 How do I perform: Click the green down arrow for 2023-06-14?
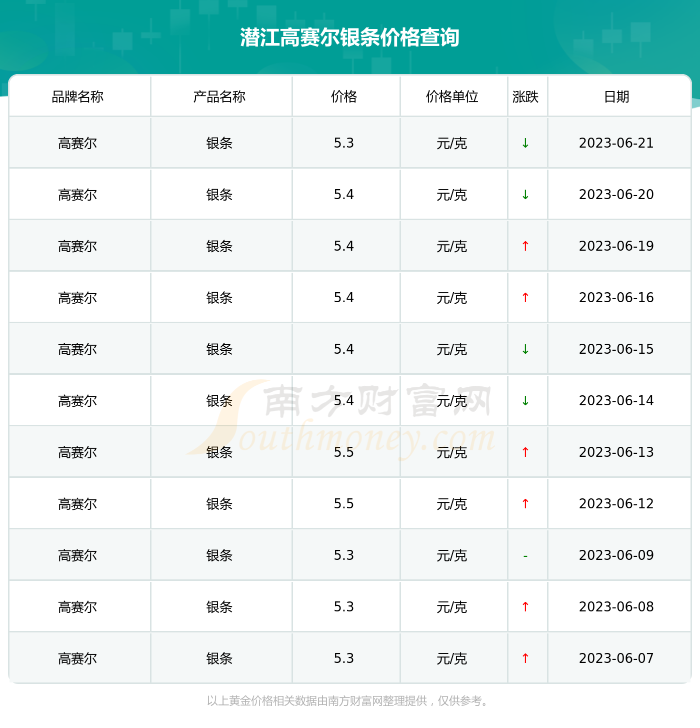click(525, 401)
